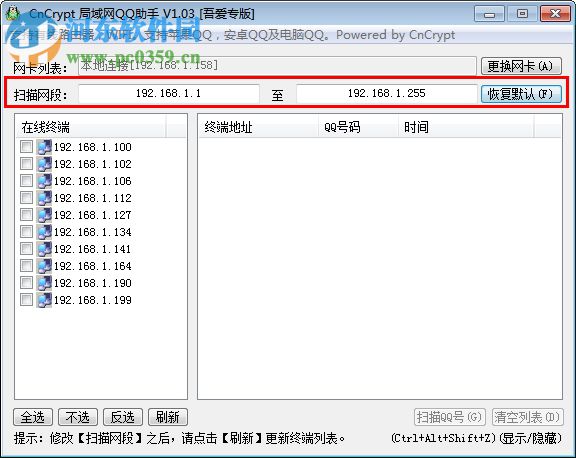Screen dimensions: 576x458
Task: Close the CnCrypt window
Action: tap(555, 14)
